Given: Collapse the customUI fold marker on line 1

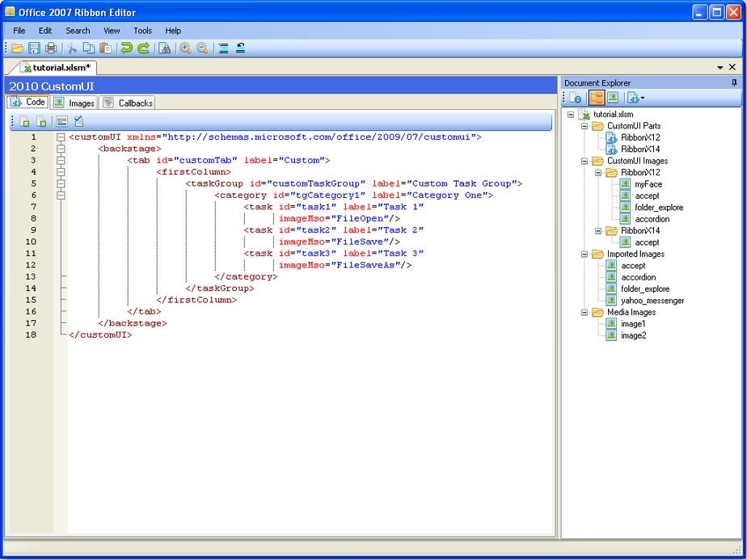Looking at the screenshot, I should pos(61,137).
